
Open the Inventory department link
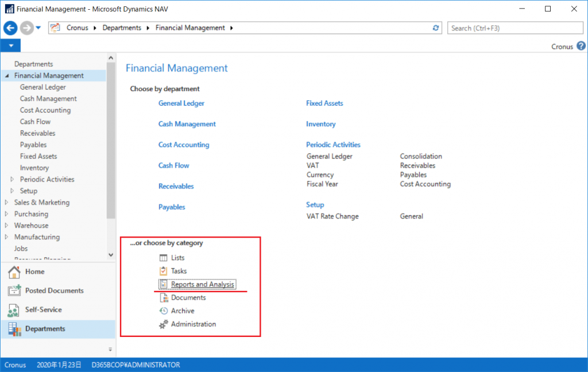[320, 124]
